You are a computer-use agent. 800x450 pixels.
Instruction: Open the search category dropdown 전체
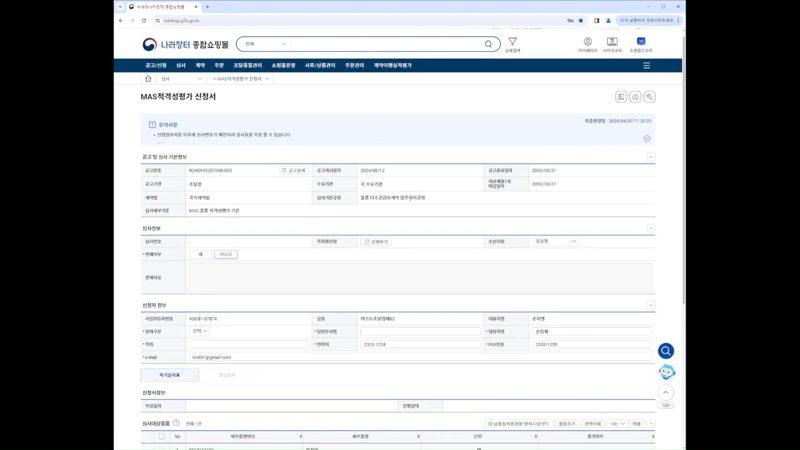tap(265, 44)
